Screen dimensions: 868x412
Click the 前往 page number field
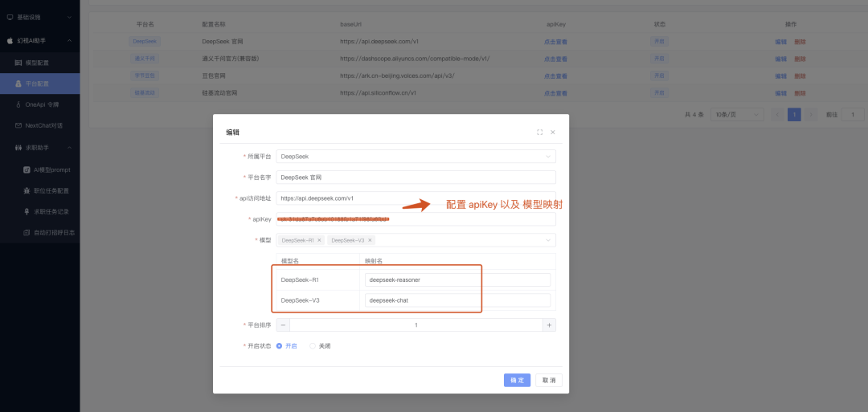pyautogui.click(x=853, y=115)
